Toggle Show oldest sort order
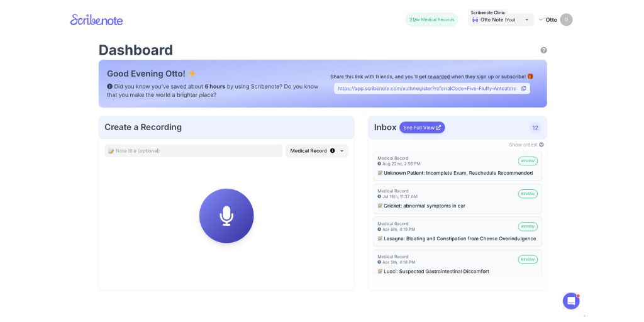This screenshot has height=322, width=644. tap(526, 145)
